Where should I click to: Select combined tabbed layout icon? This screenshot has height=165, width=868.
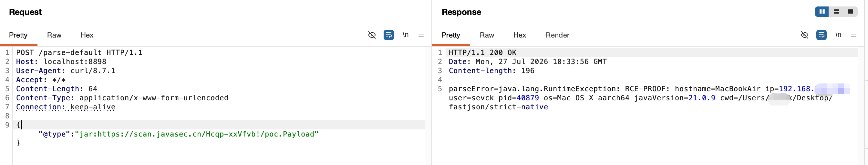(850, 12)
